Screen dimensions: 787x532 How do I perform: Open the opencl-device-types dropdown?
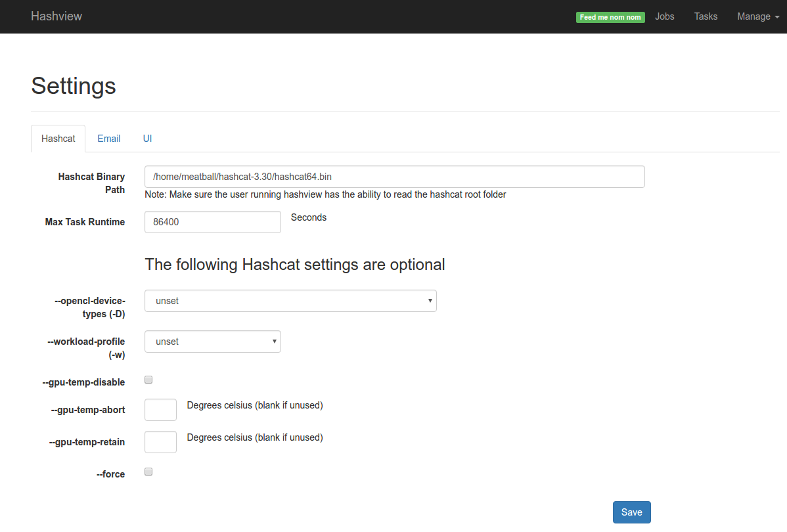click(x=290, y=301)
